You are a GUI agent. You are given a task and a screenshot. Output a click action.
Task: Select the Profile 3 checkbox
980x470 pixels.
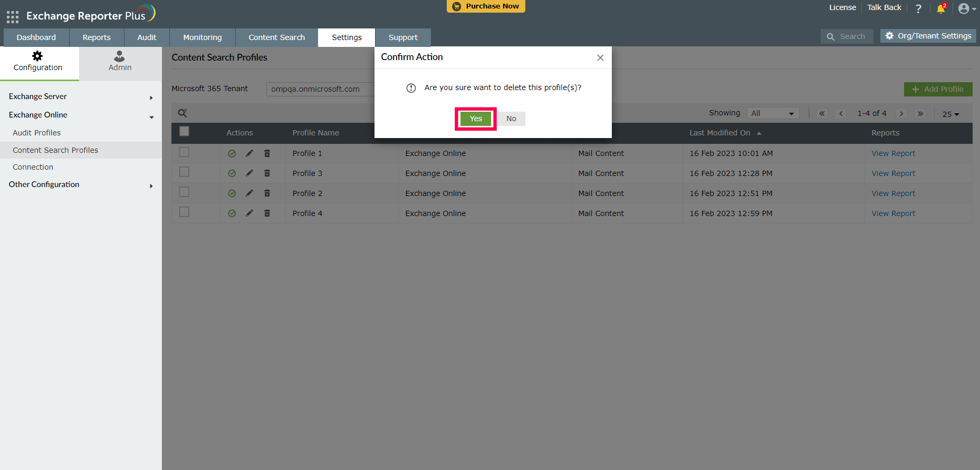[x=184, y=172]
